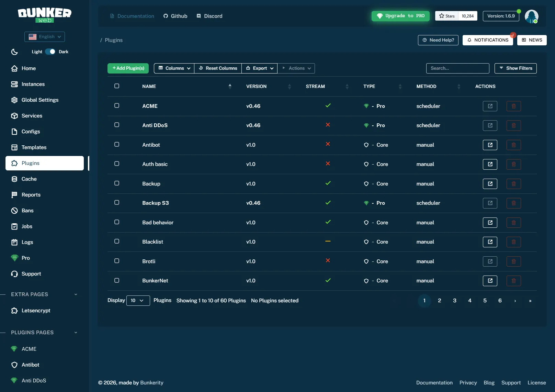Select the Bans icon in the sidebar
This screenshot has width=555, height=392.
(14, 210)
